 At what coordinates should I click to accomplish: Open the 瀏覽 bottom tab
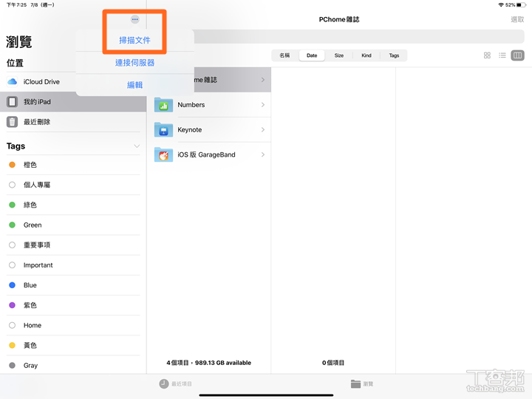(x=362, y=383)
